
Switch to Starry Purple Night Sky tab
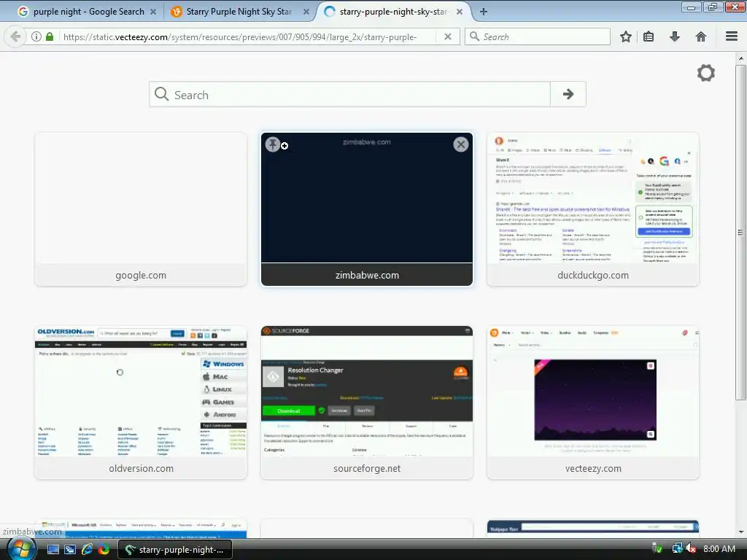[x=239, y=12]
